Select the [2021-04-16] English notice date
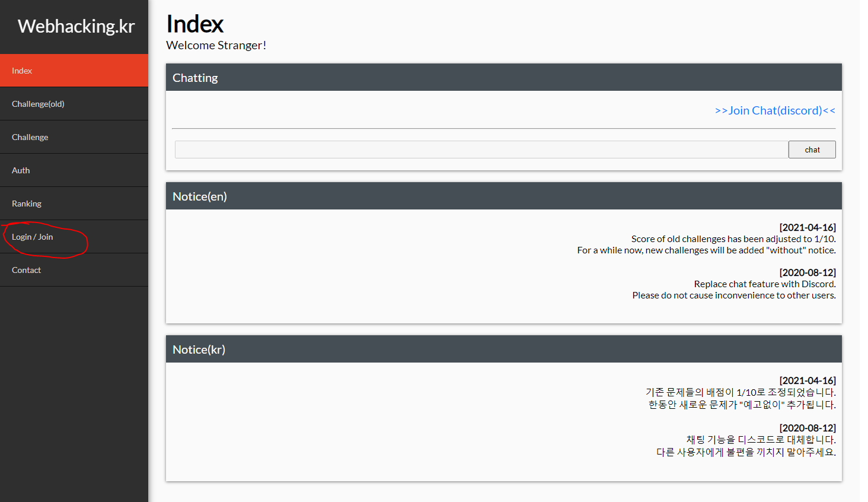This screenshot has height=502, width=868. (x=808, y=227)
